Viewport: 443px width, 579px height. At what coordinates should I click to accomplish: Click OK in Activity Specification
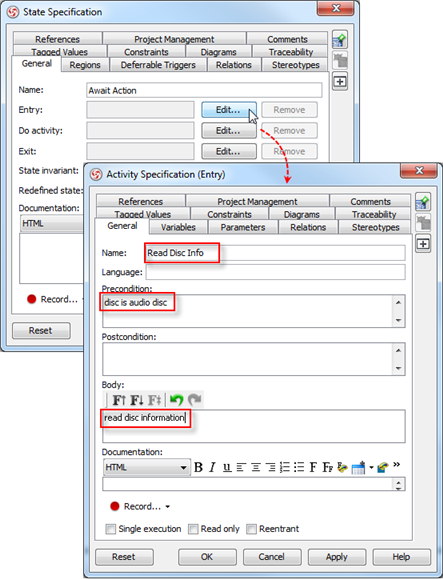tap(207, 557)
